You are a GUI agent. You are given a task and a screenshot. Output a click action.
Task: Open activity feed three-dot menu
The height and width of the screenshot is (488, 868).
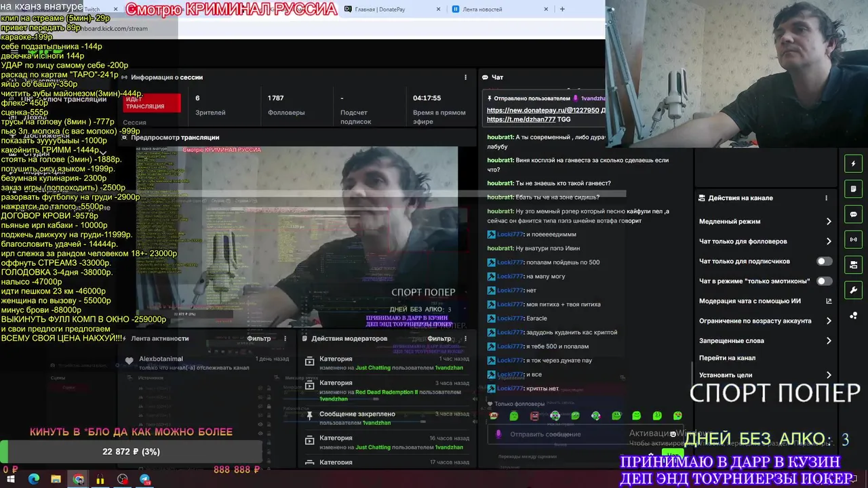click(285, 338)
